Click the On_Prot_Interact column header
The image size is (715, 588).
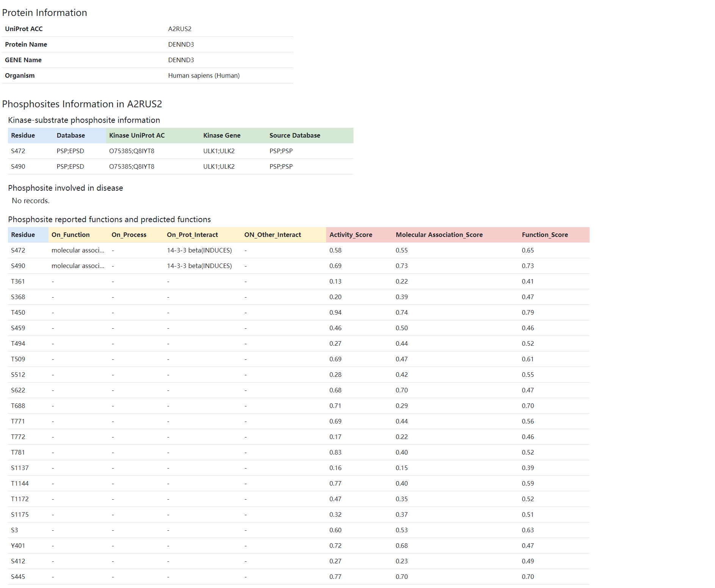[192, 235]
